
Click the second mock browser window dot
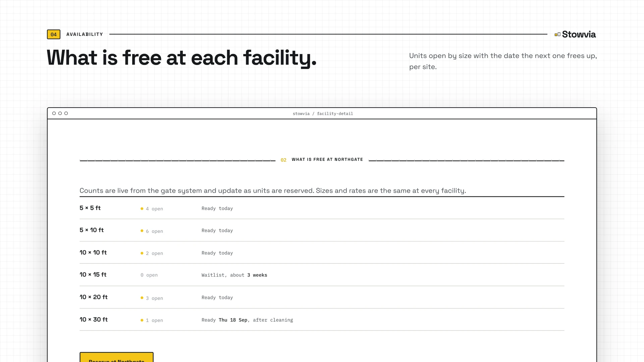[60, 113]
